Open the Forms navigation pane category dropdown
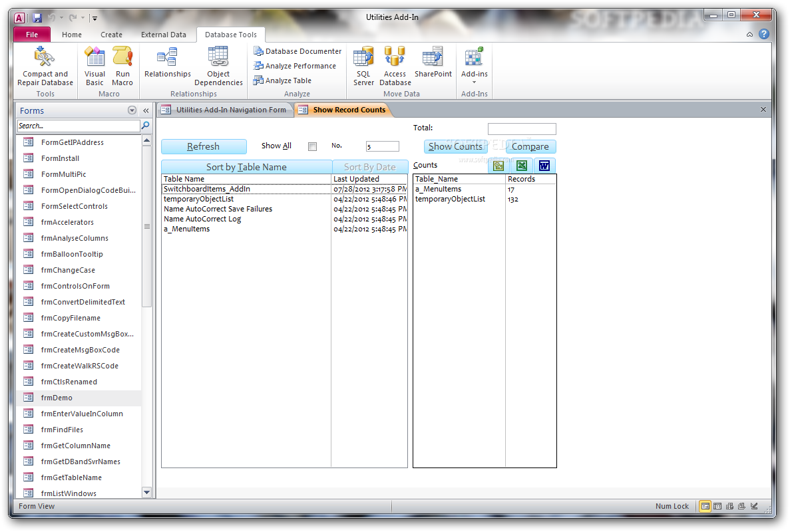790x532 pixels. coord(132,110)
